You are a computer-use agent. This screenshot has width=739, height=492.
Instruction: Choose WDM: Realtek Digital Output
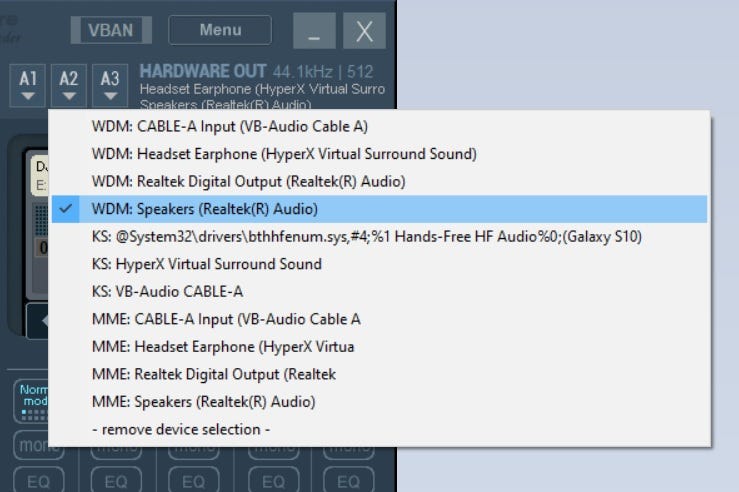(379, 181)
